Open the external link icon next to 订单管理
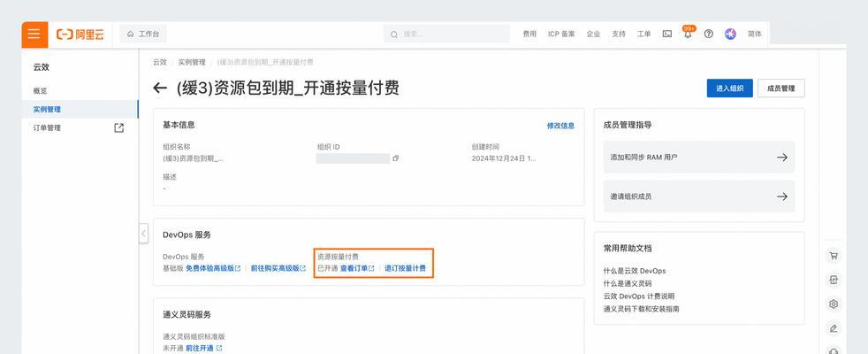The image size is (868, 354). point(118,128)
